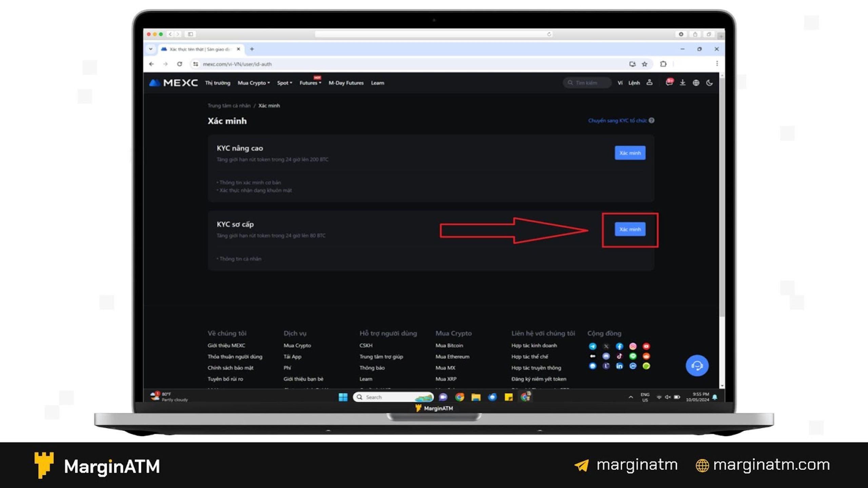
Task: Open the Discord community icon
Action: [606, 356]
